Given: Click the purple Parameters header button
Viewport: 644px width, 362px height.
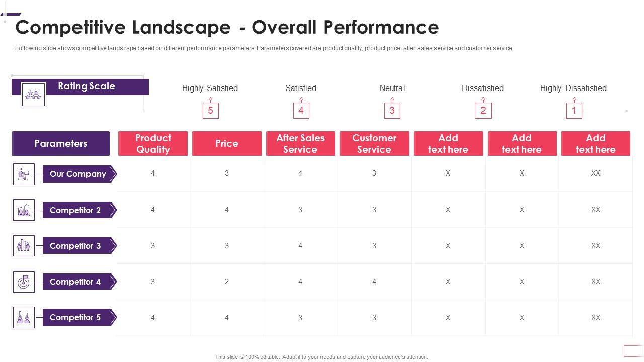Looking at the screenshot, I should point(60,144).
